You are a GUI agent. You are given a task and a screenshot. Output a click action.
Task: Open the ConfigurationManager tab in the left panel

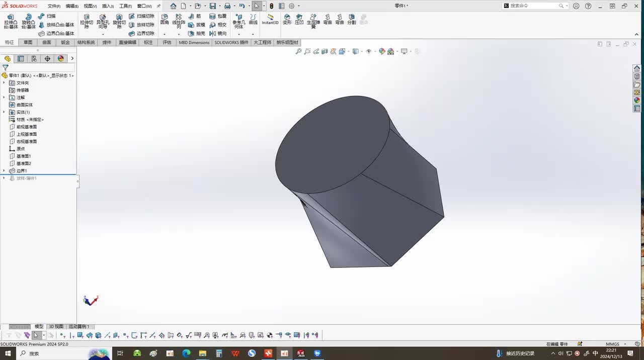(34, 59)
